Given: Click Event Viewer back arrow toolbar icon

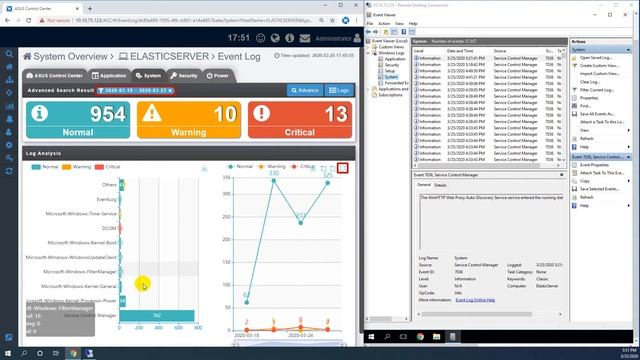Looking at the screenshot, I should (x=368, y=32).
